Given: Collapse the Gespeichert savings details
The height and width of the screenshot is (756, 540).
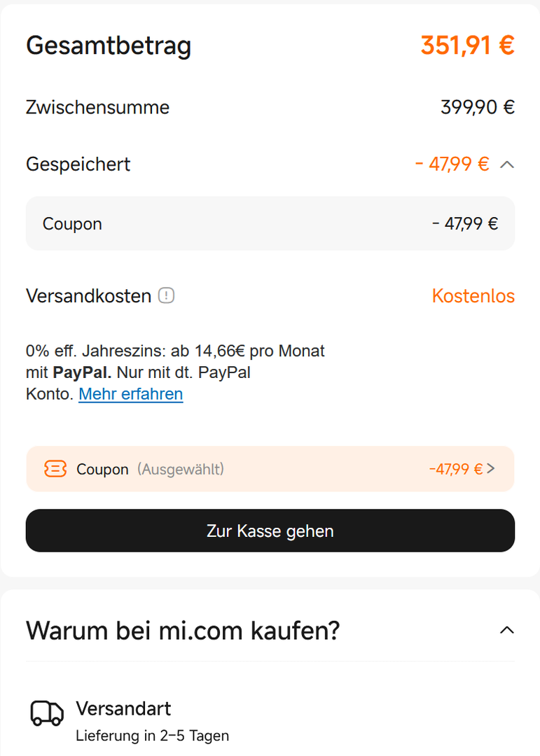Looking at the screenshot, I should pyautogui.click(x=508, y=165).
